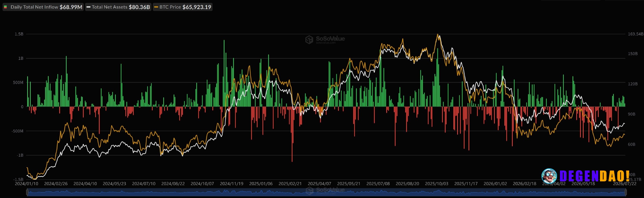Click the 2024/07/10 date label
Viewport: 644px width, 198px height.
click(144, 184)
